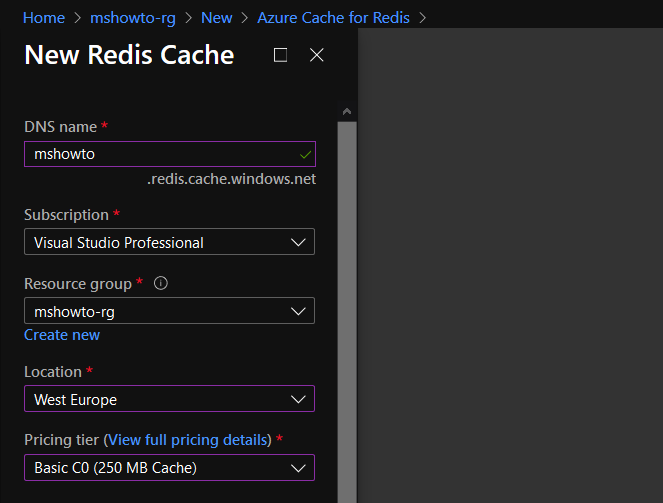Click the vertical scrollbar thumb of the form

tap(347, 312)
